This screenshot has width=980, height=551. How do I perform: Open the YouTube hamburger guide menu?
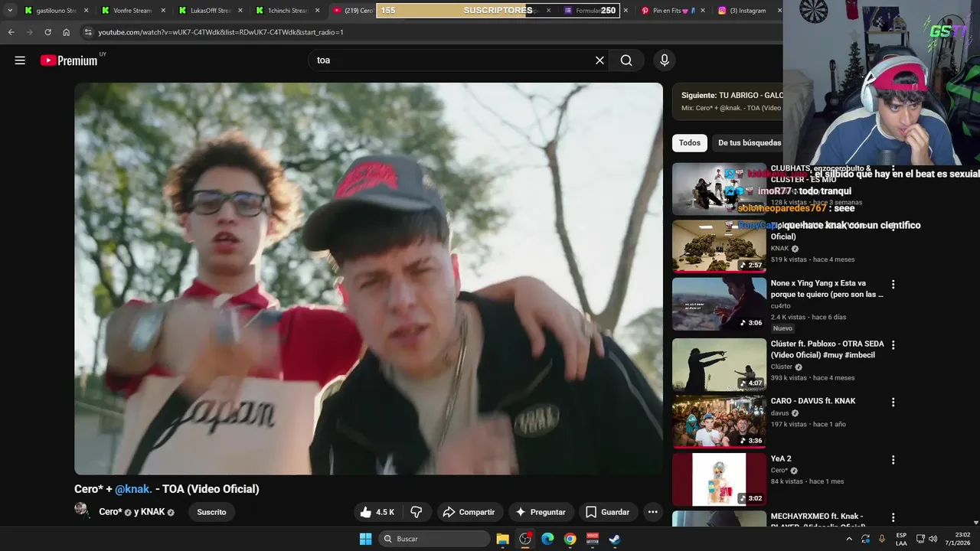[x=20, y=60]
